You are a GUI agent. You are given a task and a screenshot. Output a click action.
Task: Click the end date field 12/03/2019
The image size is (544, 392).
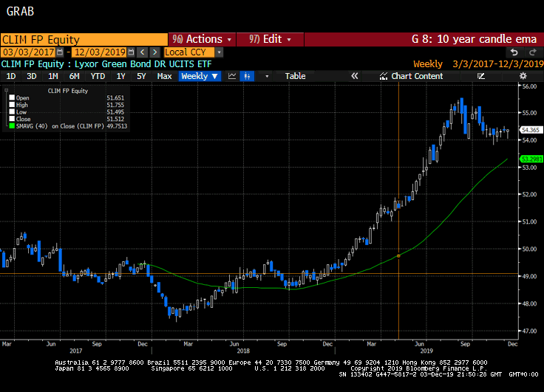coord(100,52)
